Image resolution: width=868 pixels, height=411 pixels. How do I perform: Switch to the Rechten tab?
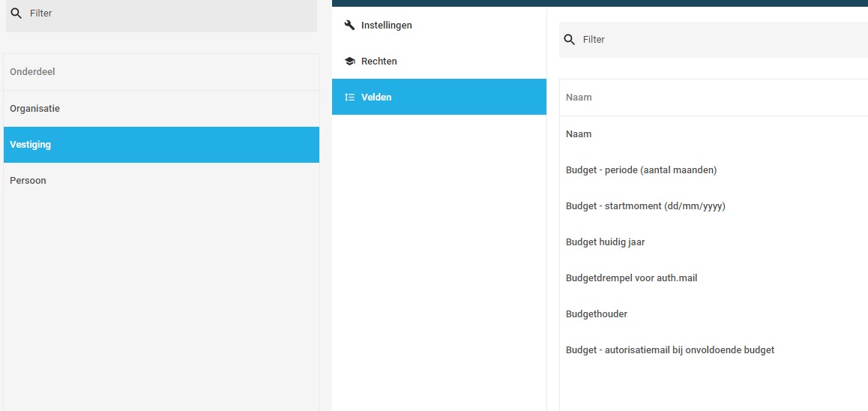click(439, 61)
